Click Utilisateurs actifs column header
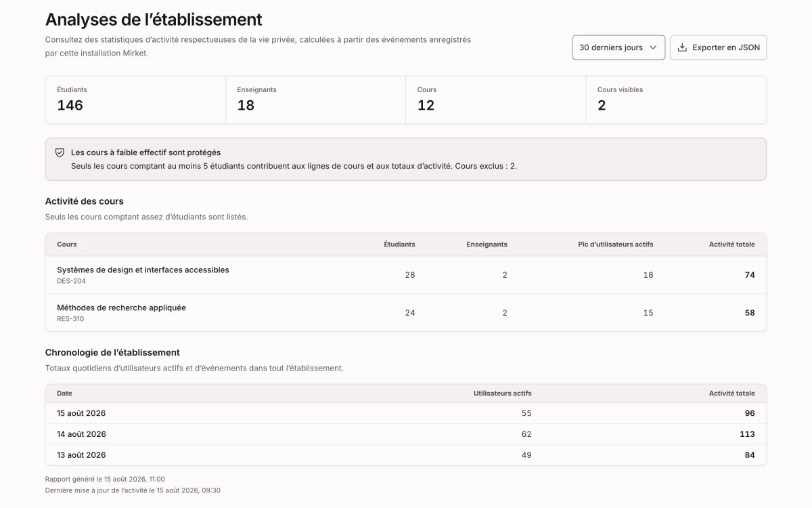 pyautogui.click(x=503, y=394)
